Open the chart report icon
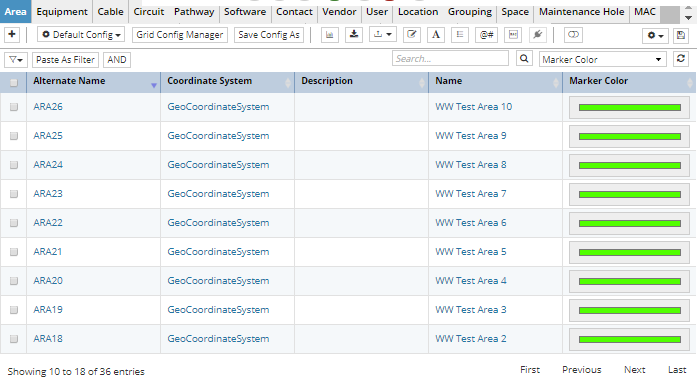This screenshot has width=697, height=382. click(329, 34)
